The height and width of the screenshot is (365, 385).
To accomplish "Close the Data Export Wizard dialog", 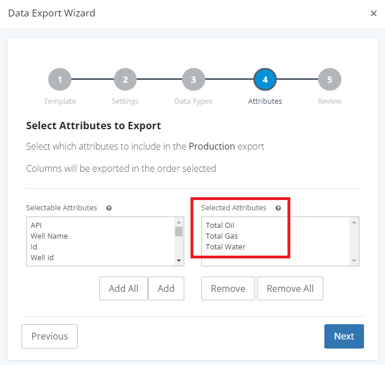I will 374,13.
